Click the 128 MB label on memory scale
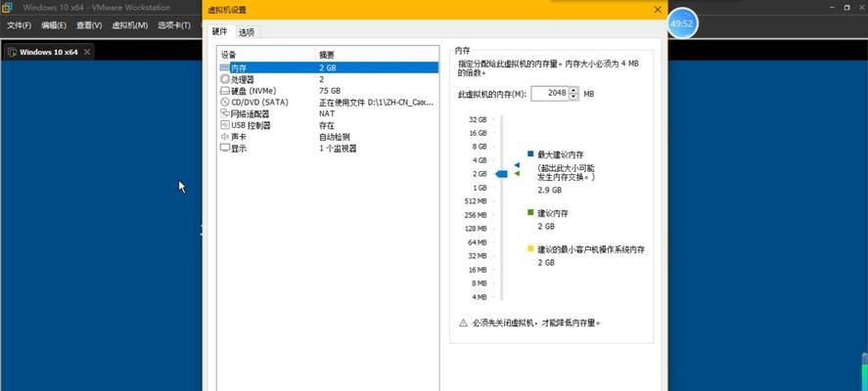The image size is (868, 391). (476, 229)
